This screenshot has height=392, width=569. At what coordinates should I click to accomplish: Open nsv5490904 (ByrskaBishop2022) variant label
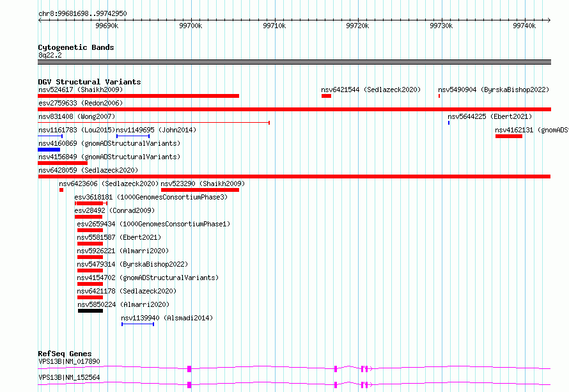coord(494,90)
